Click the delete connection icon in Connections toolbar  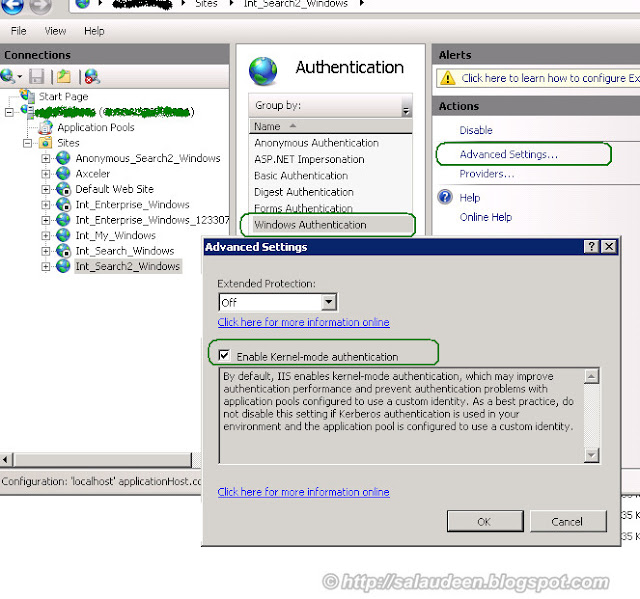(92, 77)
